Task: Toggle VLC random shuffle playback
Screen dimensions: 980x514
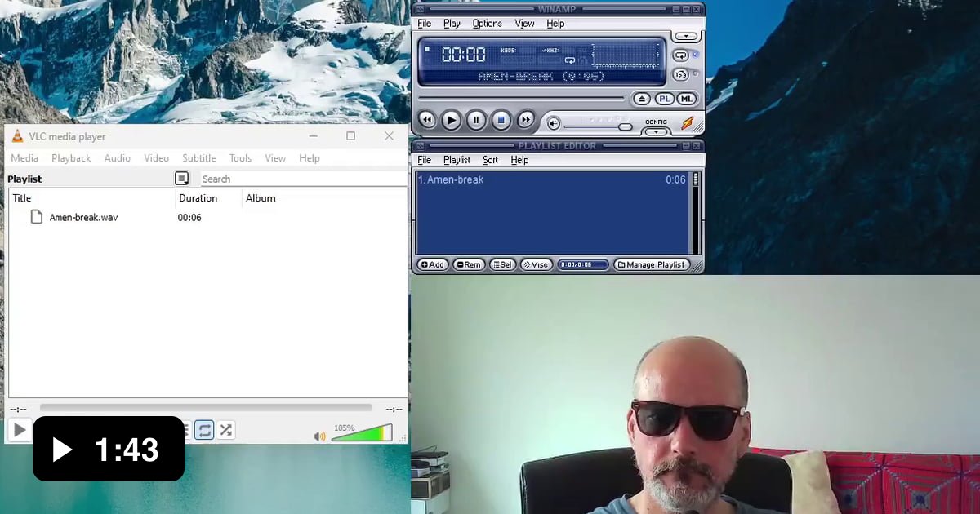Action: tap(226, 430)
